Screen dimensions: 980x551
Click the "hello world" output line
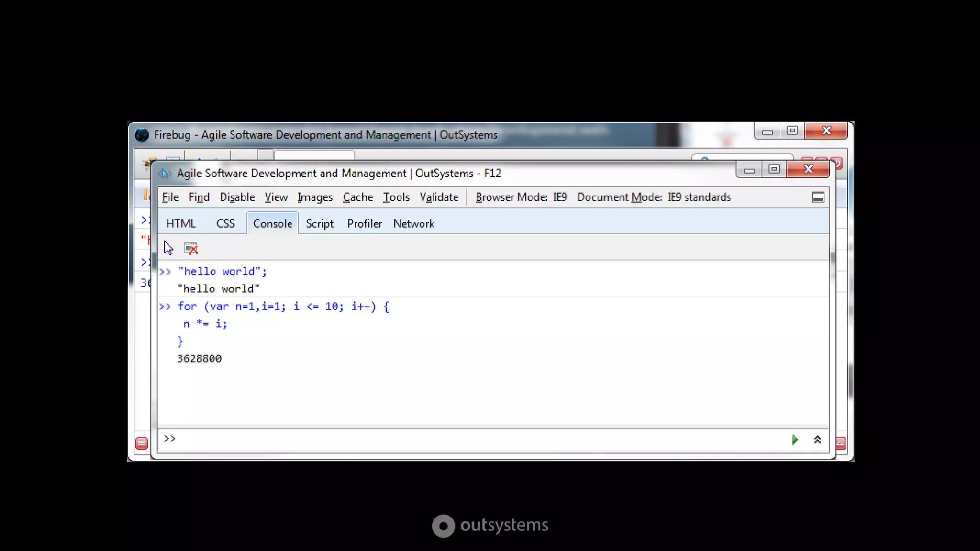(x=218, y=289)
